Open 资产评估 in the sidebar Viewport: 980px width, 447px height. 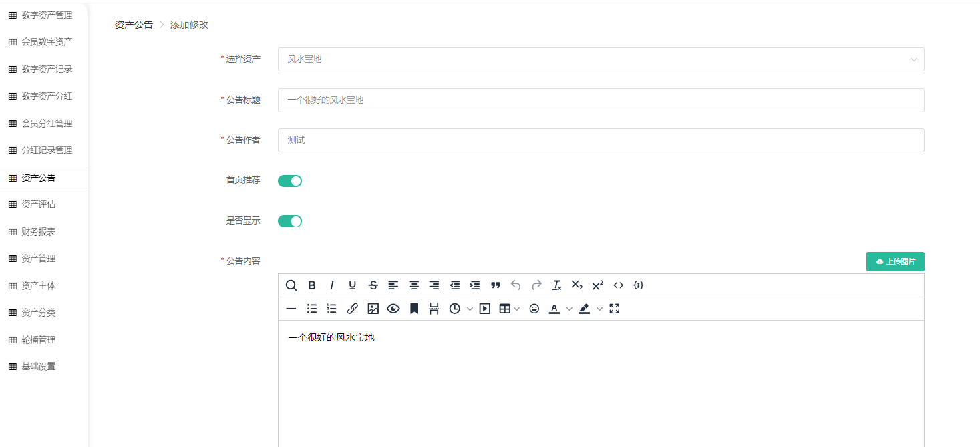39,204
